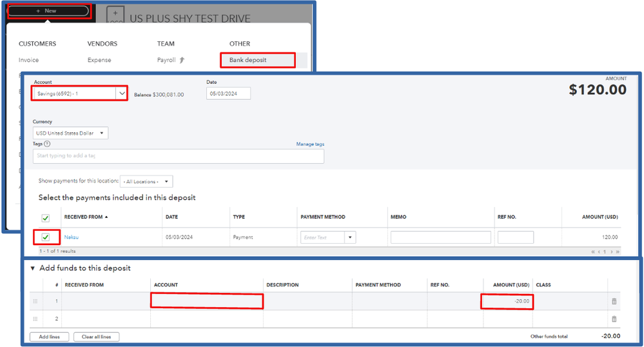Click the Description cell in line 1

tap(307, 301)
